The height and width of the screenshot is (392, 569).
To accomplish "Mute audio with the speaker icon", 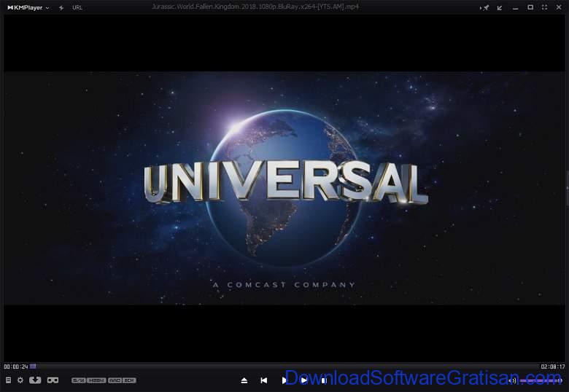I will 512,380.
